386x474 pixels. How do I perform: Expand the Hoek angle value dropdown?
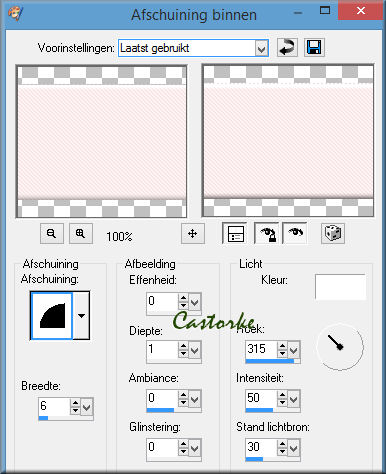[293, 350]
